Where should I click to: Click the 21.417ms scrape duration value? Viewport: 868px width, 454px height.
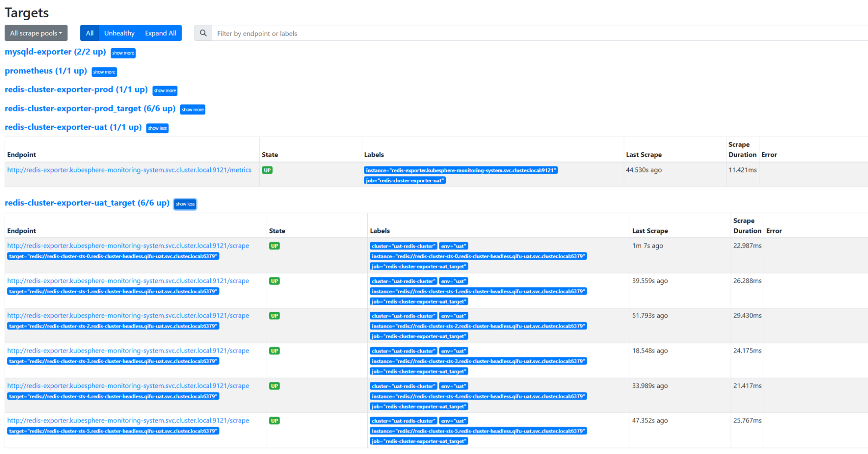[747, 386]
